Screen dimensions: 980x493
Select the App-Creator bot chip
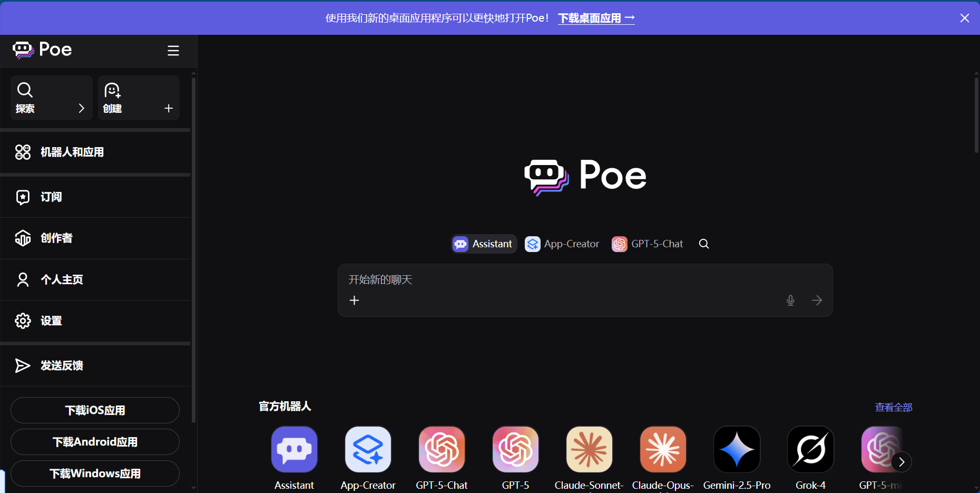[x=562, y=244]
